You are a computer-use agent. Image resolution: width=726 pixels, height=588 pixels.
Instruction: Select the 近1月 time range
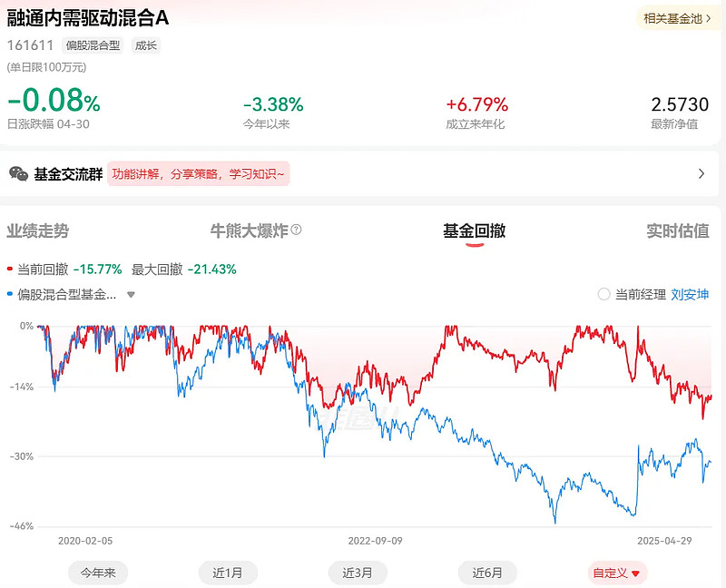coord(228,573)
